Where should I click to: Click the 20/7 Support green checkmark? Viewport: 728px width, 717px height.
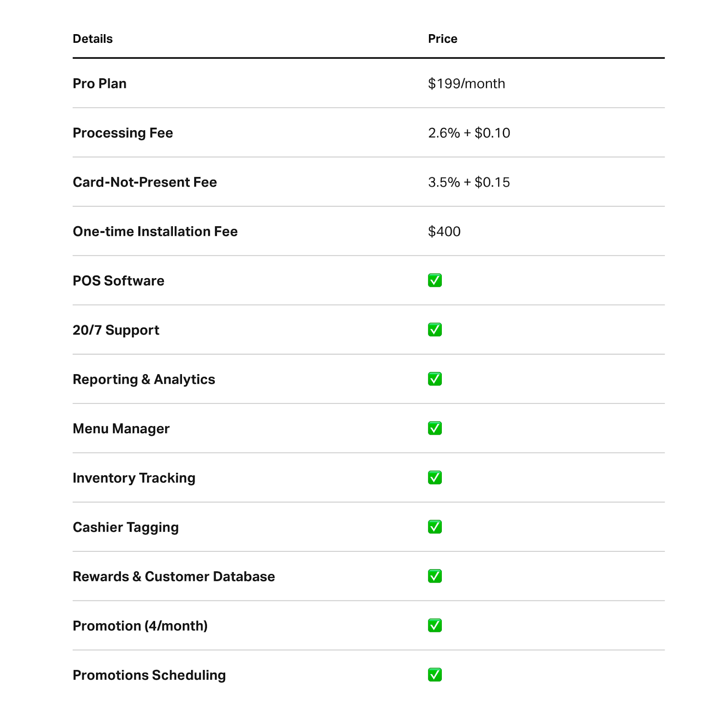[435, 330]
